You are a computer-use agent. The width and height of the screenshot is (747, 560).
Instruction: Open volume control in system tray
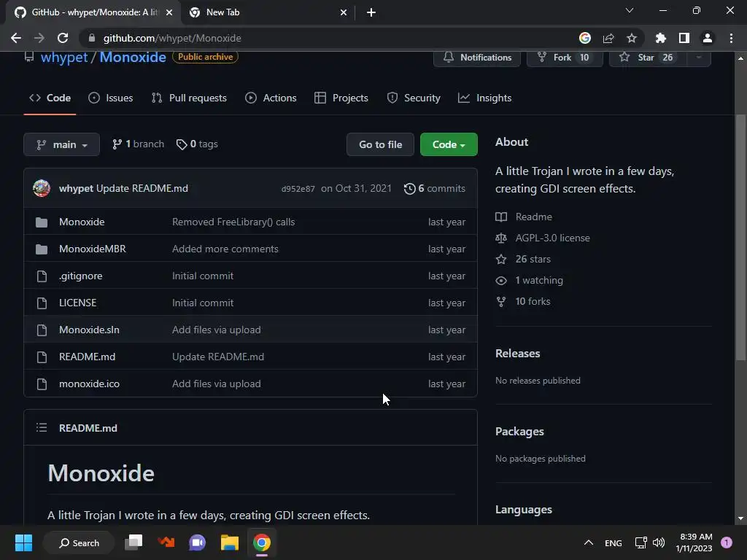point(659,542)
